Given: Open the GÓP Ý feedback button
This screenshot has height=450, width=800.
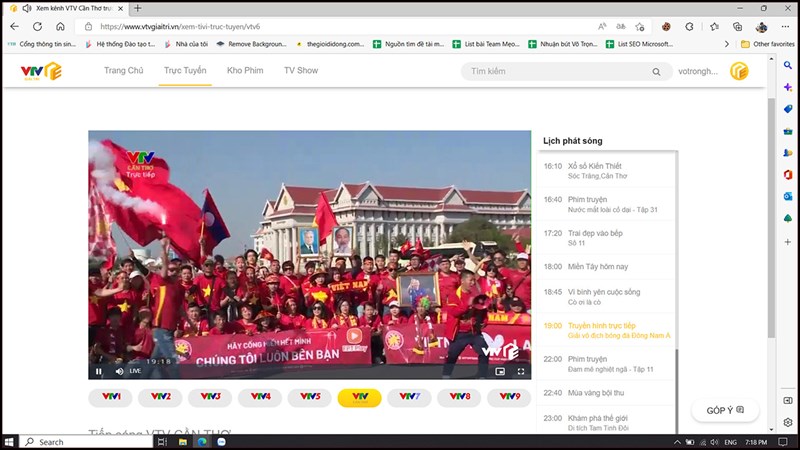Looking at the screenshot, I should pyautogui.click(x=725, y=410).
